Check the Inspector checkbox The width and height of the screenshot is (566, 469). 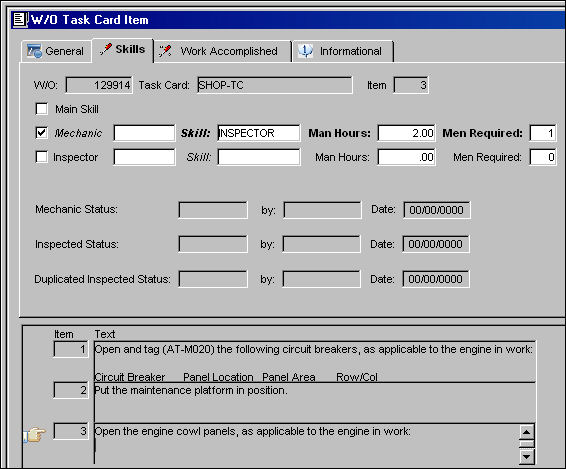pos(42,157)
